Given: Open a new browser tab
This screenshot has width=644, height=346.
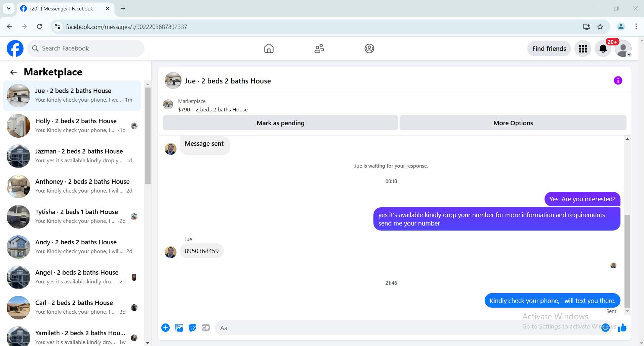Looking at the screenshot, I should point(123,8).
